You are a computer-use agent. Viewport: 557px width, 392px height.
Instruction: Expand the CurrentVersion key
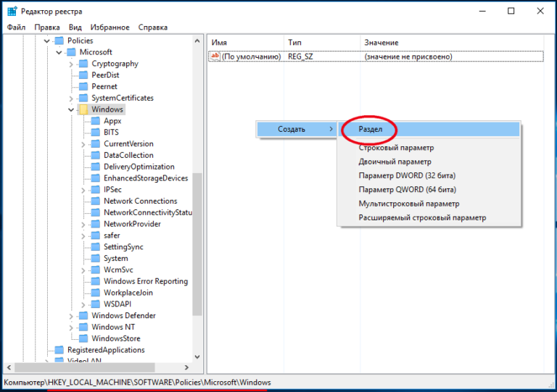(84, 144)
